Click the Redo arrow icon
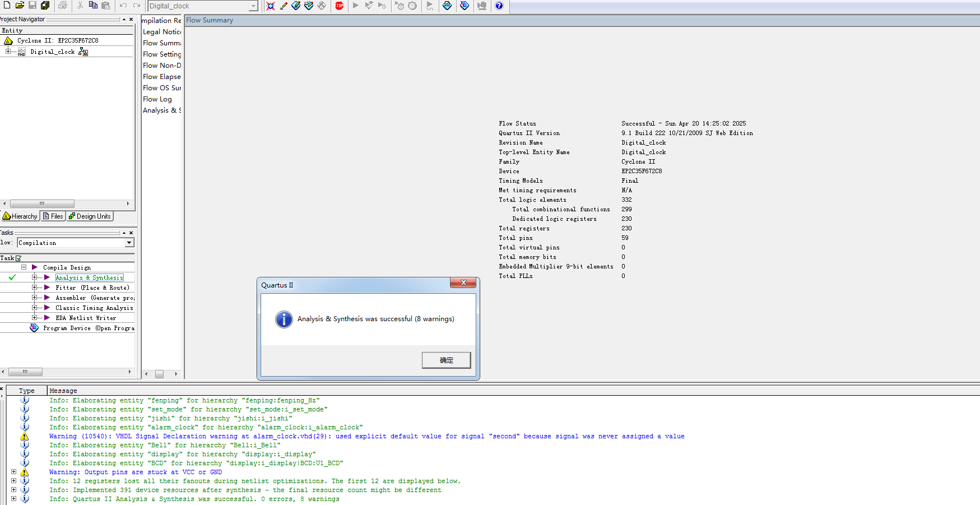Screen dimensions: 980x505 click(136, 6)
